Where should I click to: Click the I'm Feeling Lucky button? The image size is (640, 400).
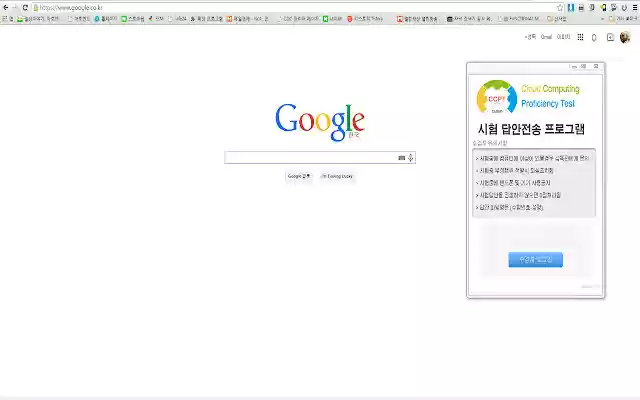[x=337, y=176]
